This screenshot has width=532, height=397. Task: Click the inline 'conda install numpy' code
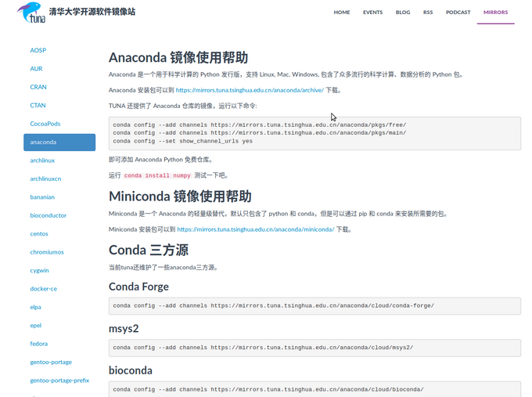point(157,175)
